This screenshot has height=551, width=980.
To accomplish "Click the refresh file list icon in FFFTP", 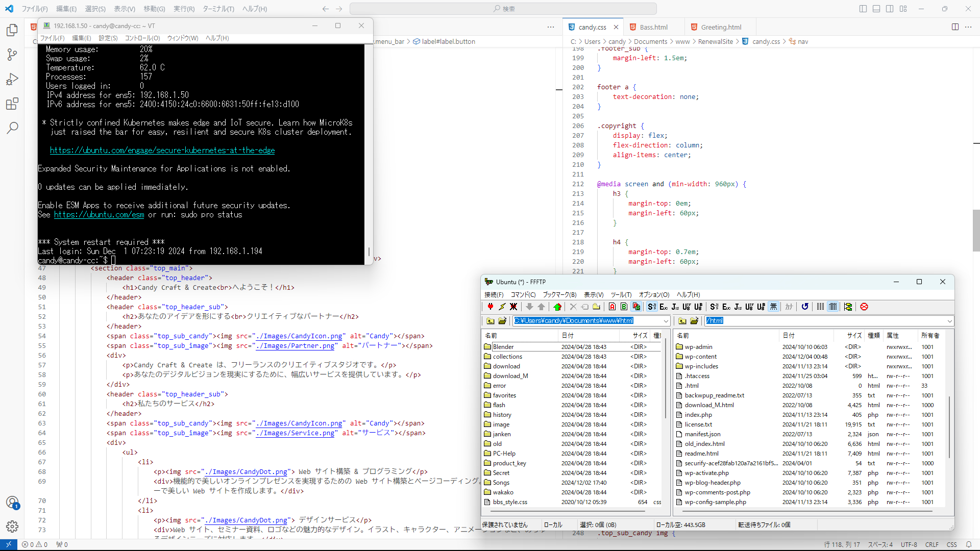I will point(805,307).
